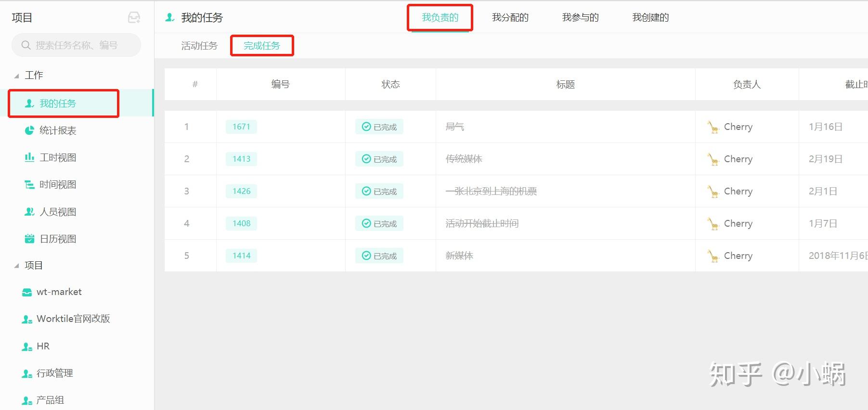Focus the 搜索任务名称、编号 search field
The image size is (868, 410).
pyautogui.click(x=76, y=45)
